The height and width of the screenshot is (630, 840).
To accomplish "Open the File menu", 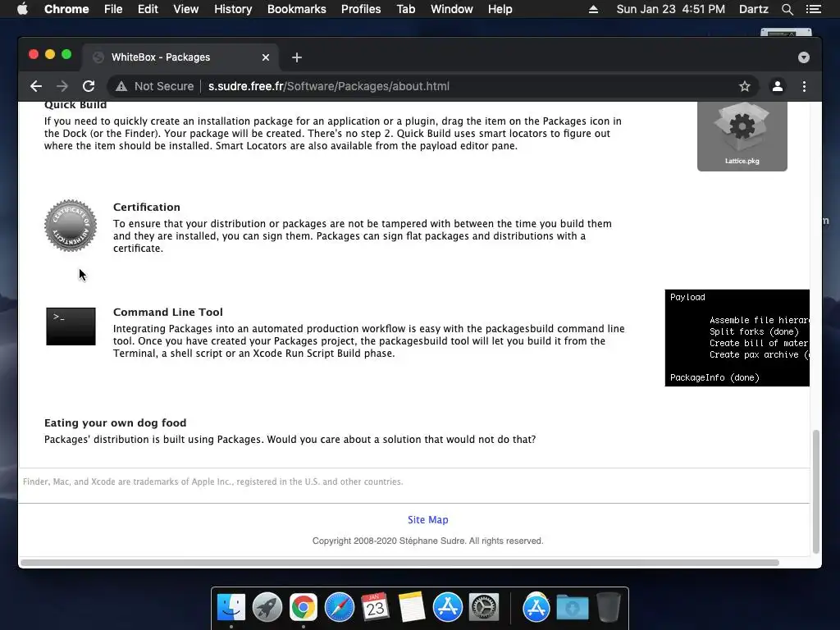I will (x=113, y=9).
